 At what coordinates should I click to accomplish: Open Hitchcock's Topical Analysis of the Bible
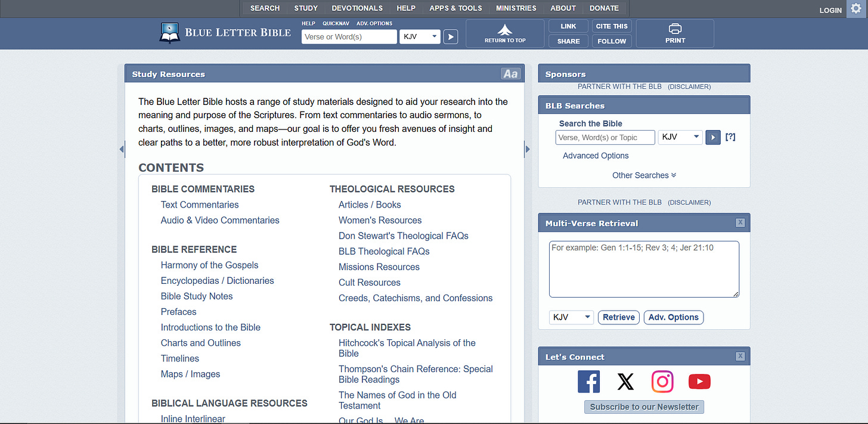(x=407, y=348)
